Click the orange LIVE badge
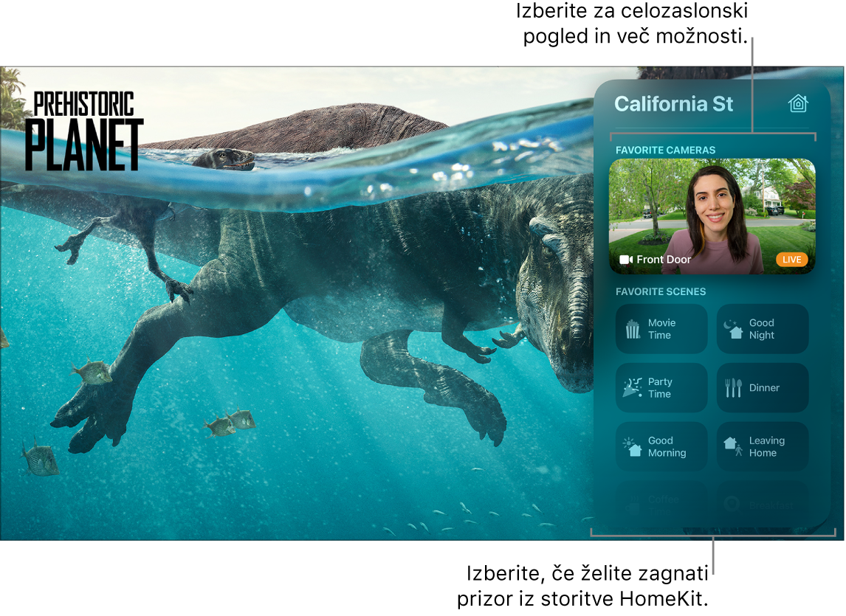The width and height of the screenshot is (846, 616). pos(791,260)
